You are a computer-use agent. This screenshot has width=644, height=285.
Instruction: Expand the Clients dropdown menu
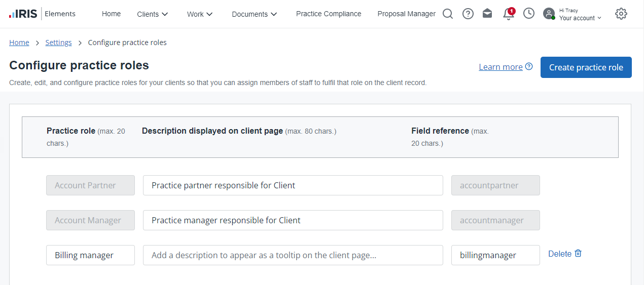click(x=152, y=14)
